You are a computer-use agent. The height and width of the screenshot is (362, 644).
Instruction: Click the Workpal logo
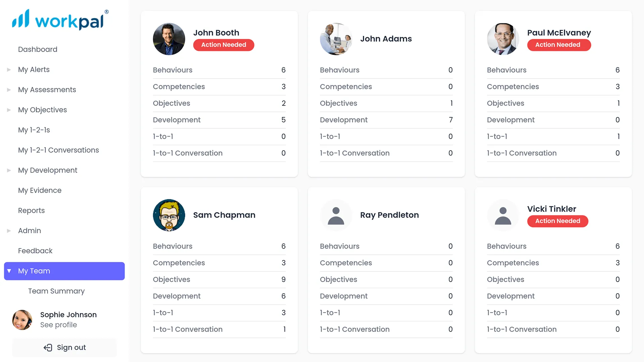pyautogui.click(x=60, y=19)
